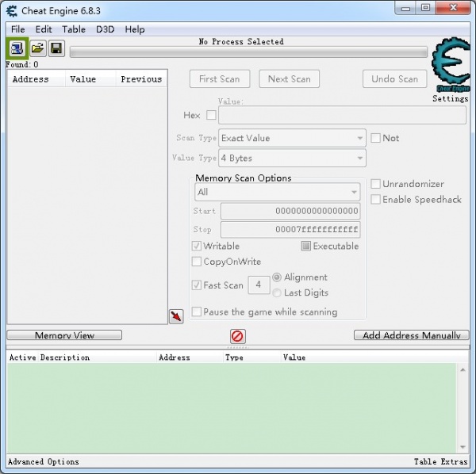
Task: Toggle the Writable checkbox
Action: [197, 246]
